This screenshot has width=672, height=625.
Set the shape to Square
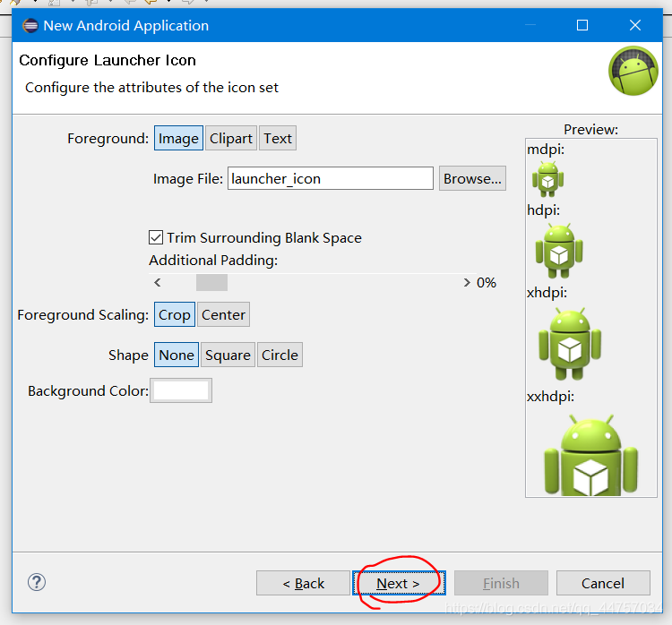(x=228, y=355)
